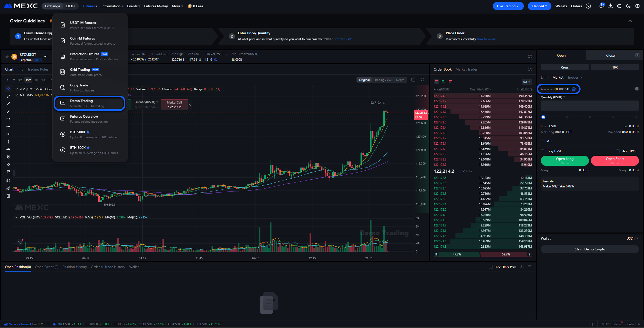Open Wallet USDT currency dropdown
This screenshot has width=644, height=328.
pyautogui.click(x=632, y=238)
